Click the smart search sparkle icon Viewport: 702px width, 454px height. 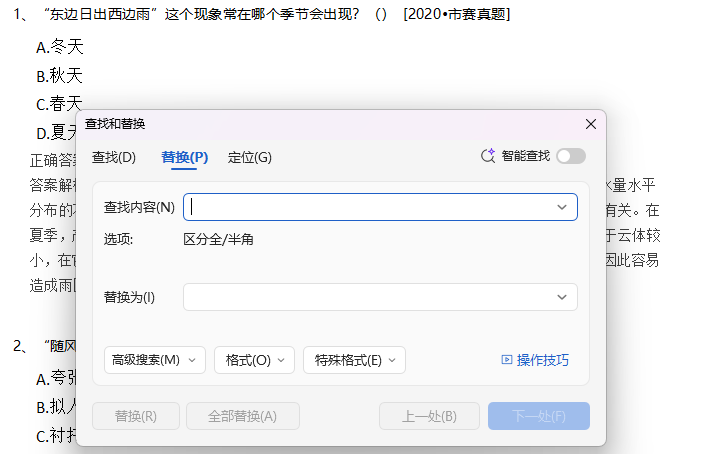(x=488, y=156)
